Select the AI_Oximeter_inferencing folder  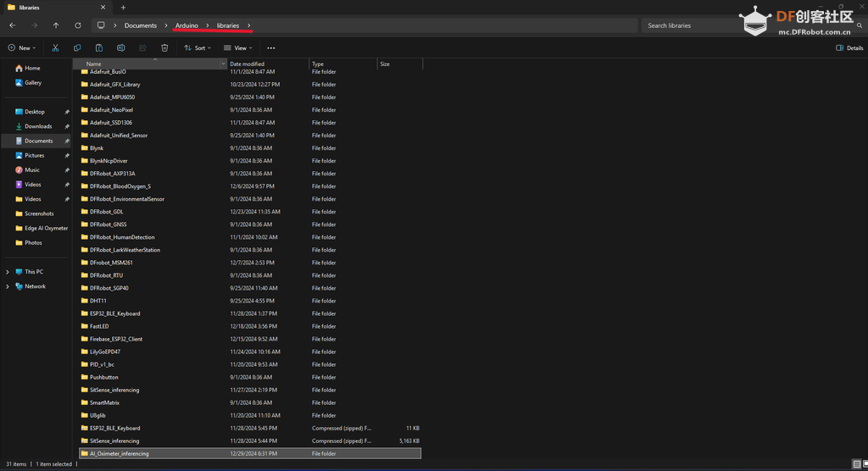tap(250, 454)
